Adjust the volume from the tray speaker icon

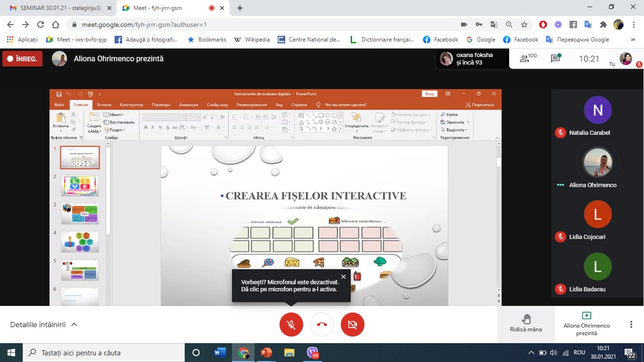tap(553, 352)
